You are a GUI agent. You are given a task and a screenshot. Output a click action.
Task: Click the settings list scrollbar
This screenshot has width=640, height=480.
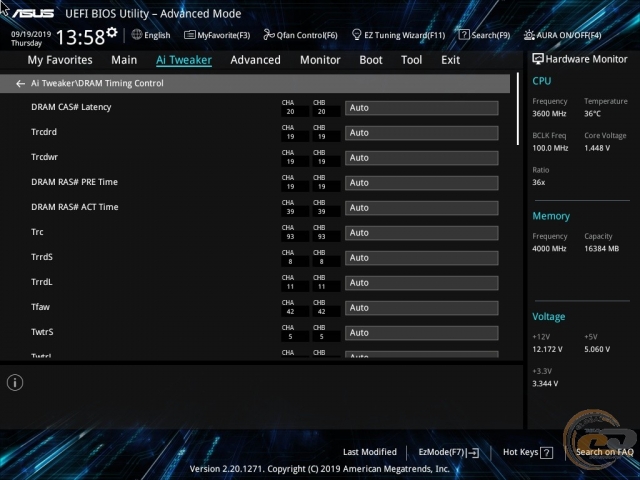tap(518, 109)
